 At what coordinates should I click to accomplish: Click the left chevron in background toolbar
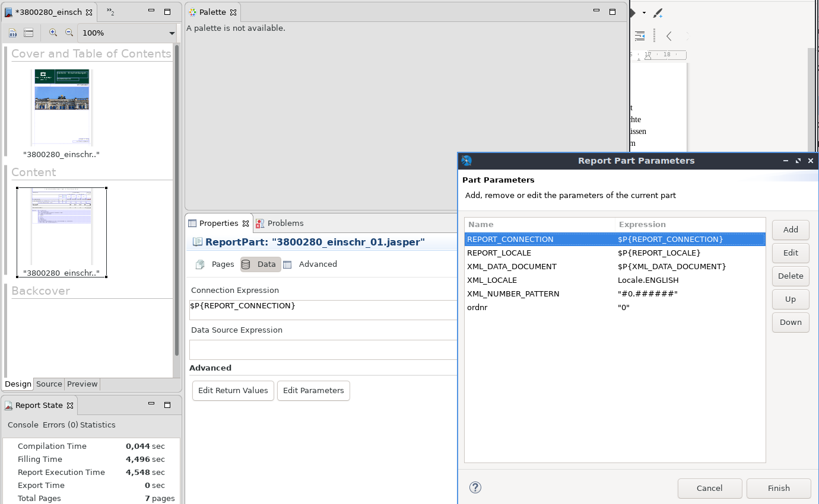(x=669, y=36)
